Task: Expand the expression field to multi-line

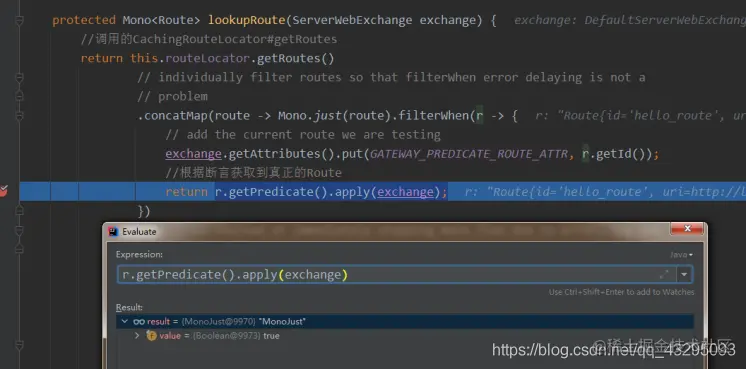Action: pyautogui.click(x=664, y=274)
